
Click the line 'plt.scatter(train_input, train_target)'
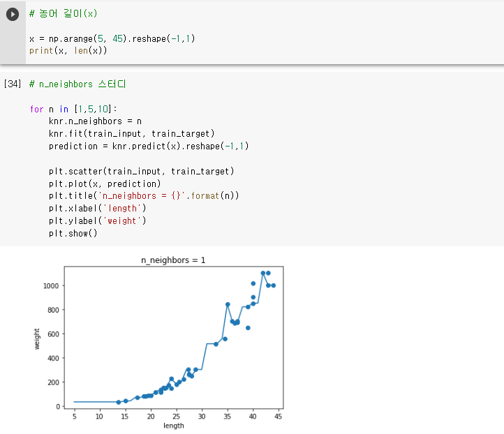click(x=142, y=171)
